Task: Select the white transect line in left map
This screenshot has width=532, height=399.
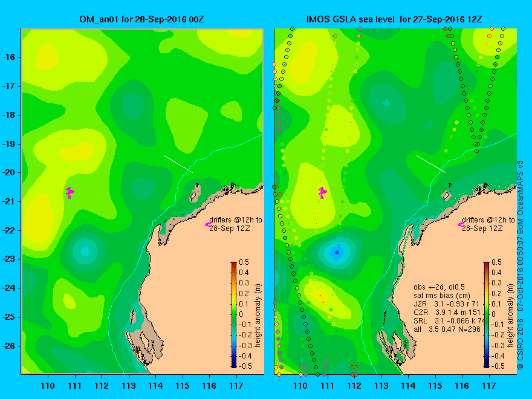Action: point(178,164)
